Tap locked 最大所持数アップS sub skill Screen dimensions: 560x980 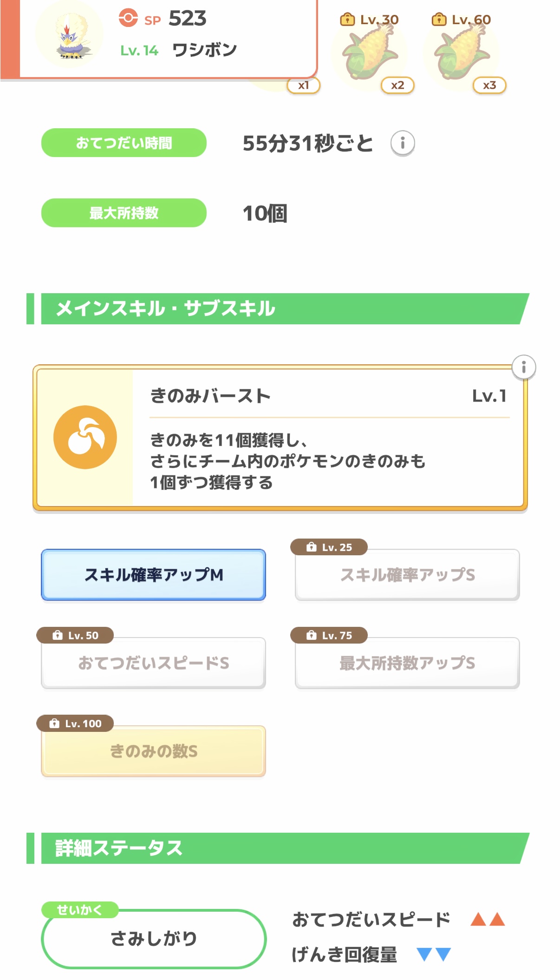tap(407, 663)
